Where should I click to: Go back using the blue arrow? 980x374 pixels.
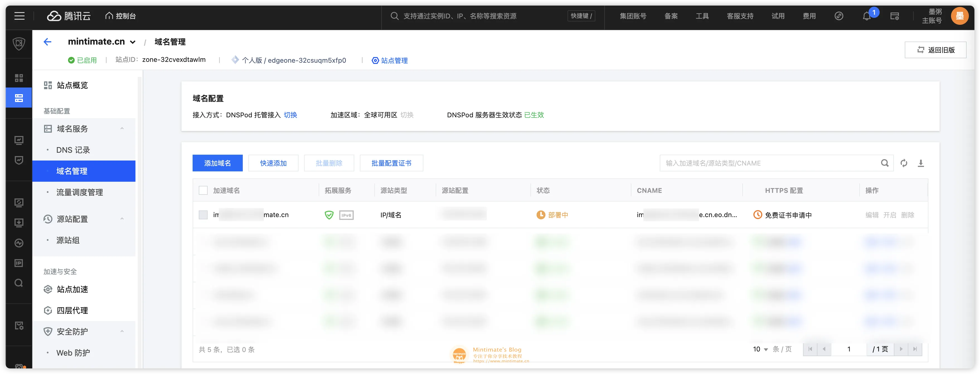coord(47,42)
